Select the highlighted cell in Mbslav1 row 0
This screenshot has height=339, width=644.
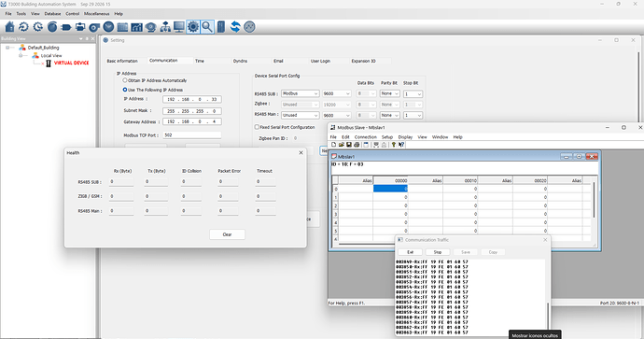(x=390, y=189)
